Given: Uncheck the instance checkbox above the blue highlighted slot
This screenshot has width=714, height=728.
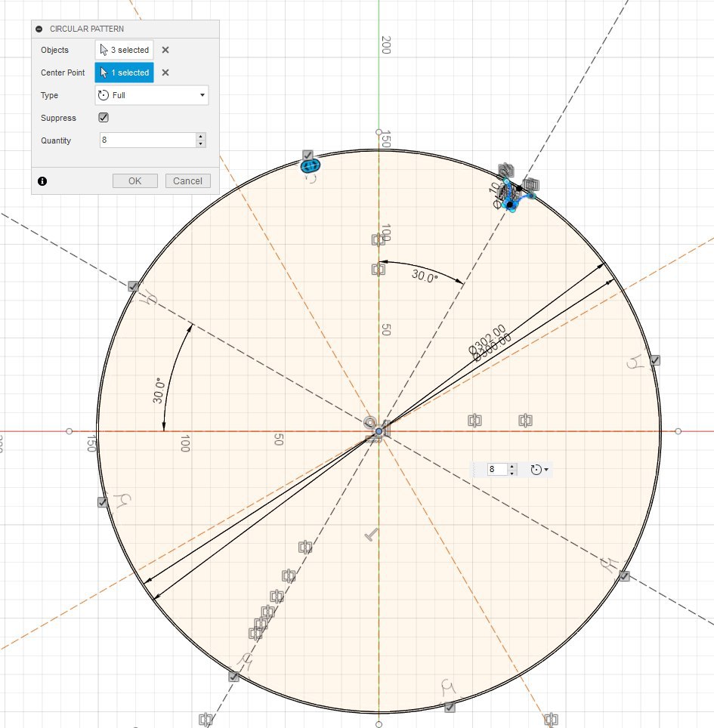Looking at the screenshot, I should click(x=308, y=155).
